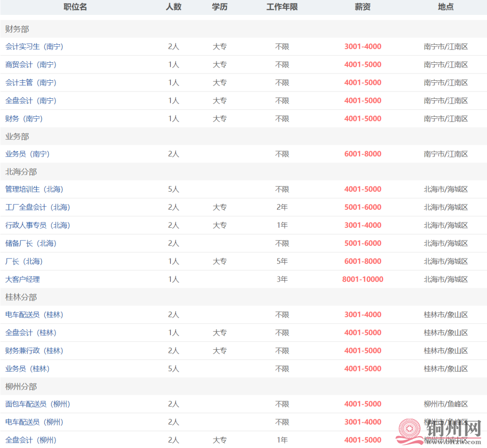This screenshot has height=448, width=487.
Task: Open the 工厂全盘会计（北海） job link
Action: [x=38, y=207]
